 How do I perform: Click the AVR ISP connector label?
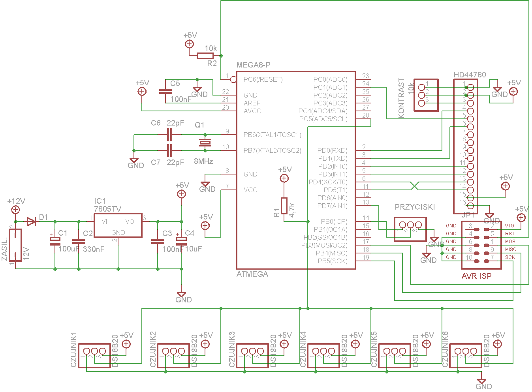[x=477, y=276]
